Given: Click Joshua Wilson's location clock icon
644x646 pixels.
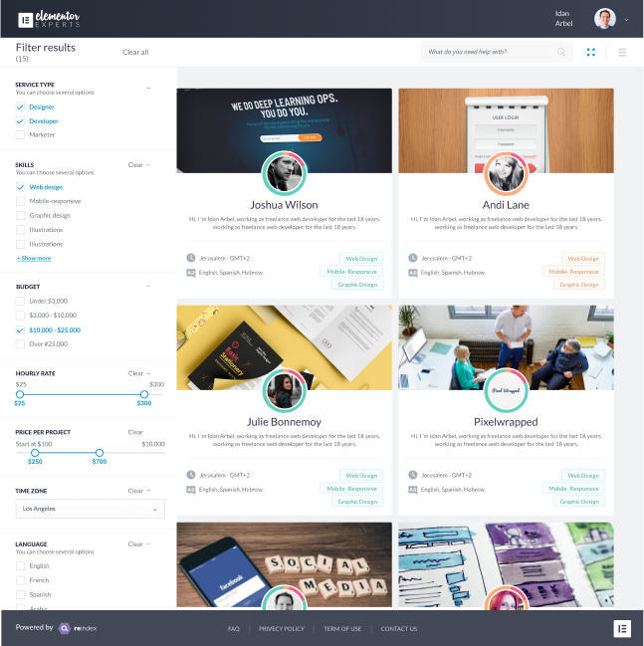Looking at the screenshot, I should (191, 258).
